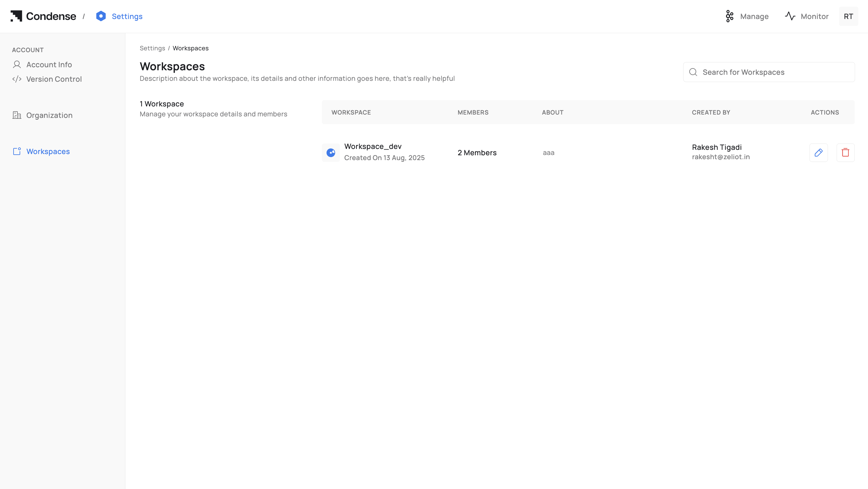The image size is (868, 489).
Task: Focus the Search for Workspaces field
Action: coord(775,72)
